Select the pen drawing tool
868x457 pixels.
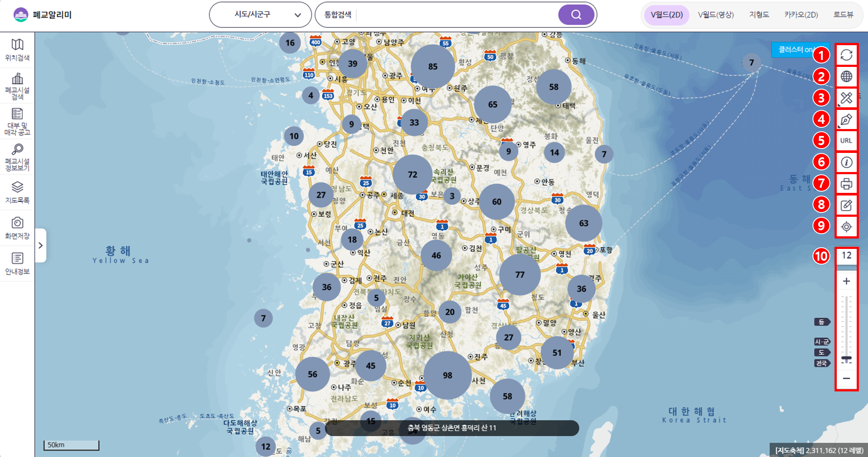click(846, 119)
